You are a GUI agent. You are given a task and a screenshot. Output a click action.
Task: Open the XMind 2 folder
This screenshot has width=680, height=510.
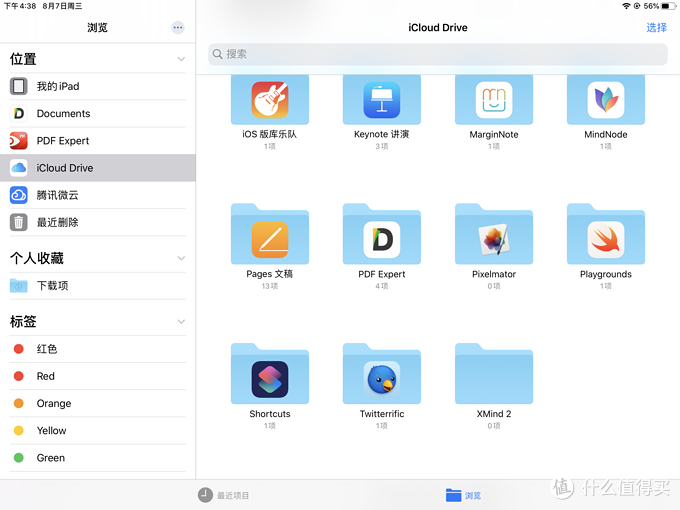tap(494, 374)
